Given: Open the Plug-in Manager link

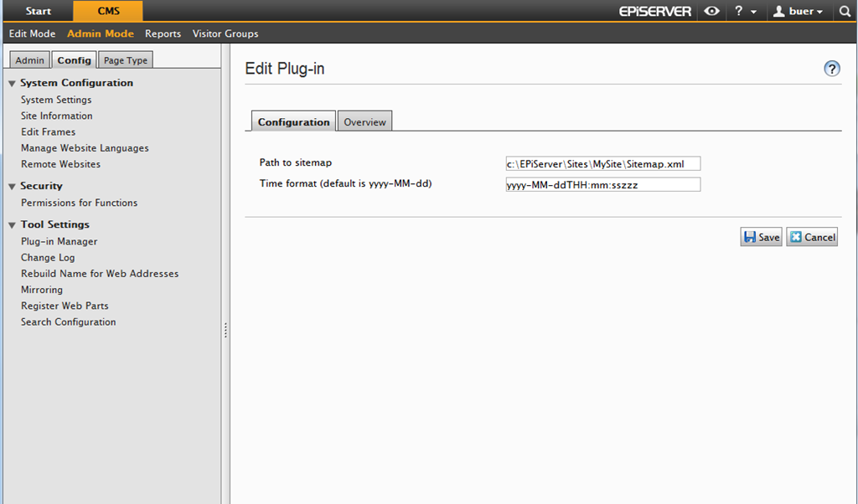Looking at the screenshot, I should [x=59, y=241].
